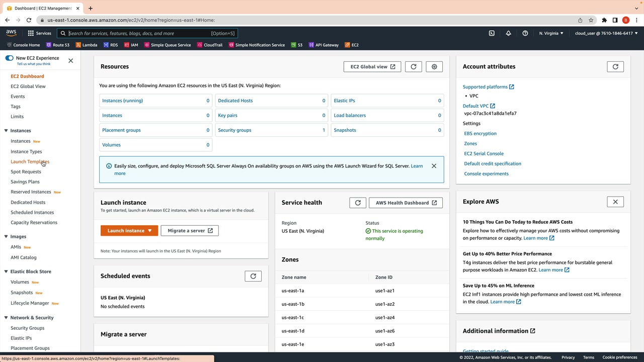The image size is (644, 362).
Task: Open the notifications bell icon
Action: 508,33
